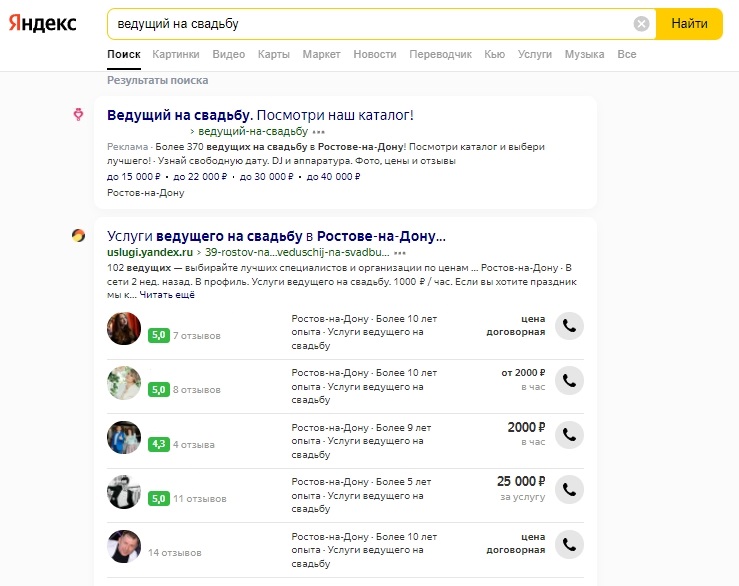Click the 5,0 rating badge next to 7 отзывов
The width and height of the screenshot is (739, 586).
click(158, 335)
